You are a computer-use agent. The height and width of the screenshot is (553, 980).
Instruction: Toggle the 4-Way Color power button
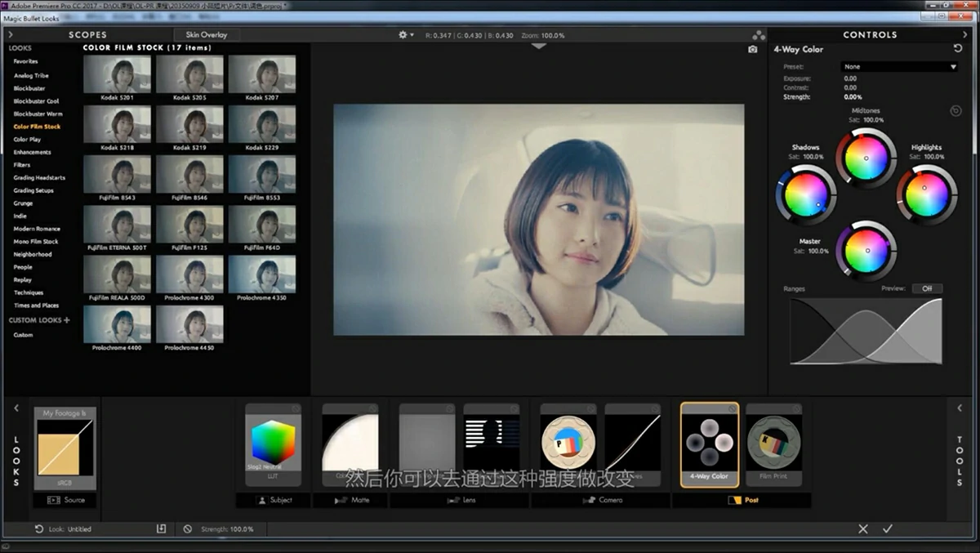(x=732, y=408)
